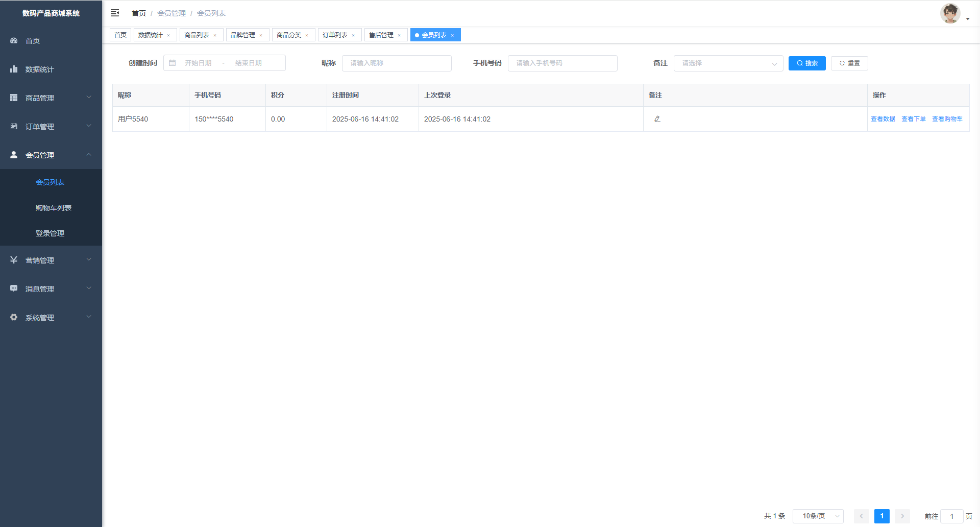Close the 商品列表 tab
The width and height of the screenshot is (980, 527).
pos(215,35)
